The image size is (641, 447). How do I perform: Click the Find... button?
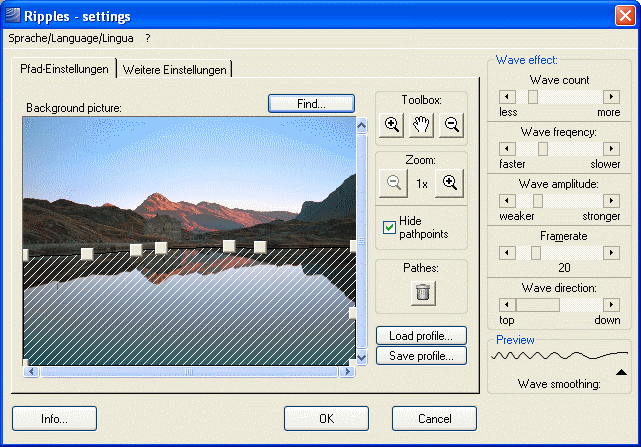(x=311, y=104)
